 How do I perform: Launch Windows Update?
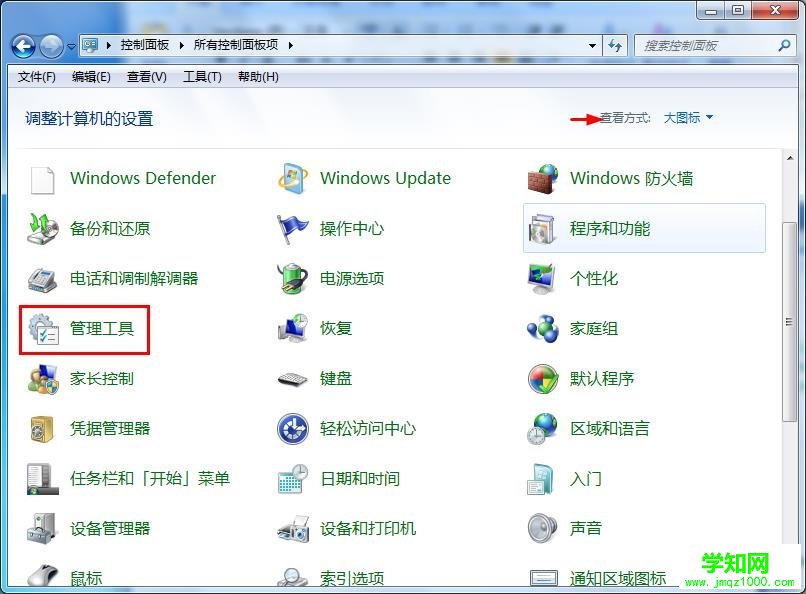385,178
